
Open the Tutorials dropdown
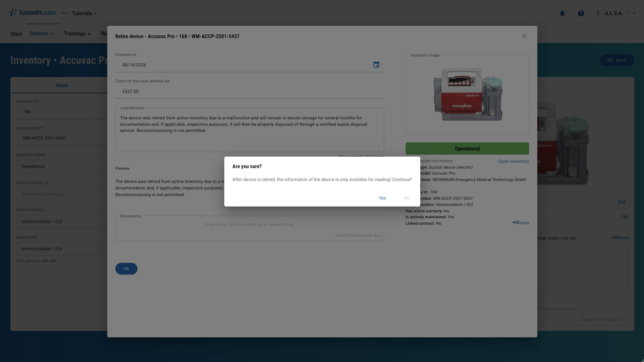click(x=84, y=13)
